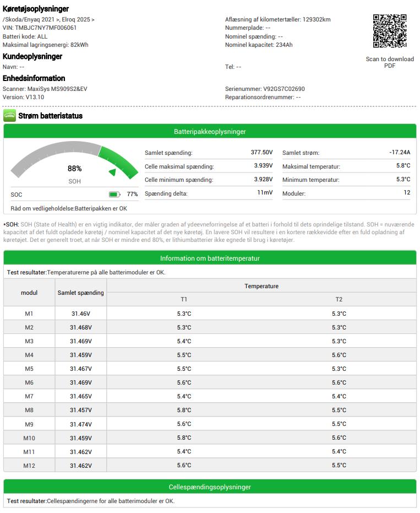Click the Spænding delta 11mV value
Screen dimensions: 420x513
tap(265, 193)
